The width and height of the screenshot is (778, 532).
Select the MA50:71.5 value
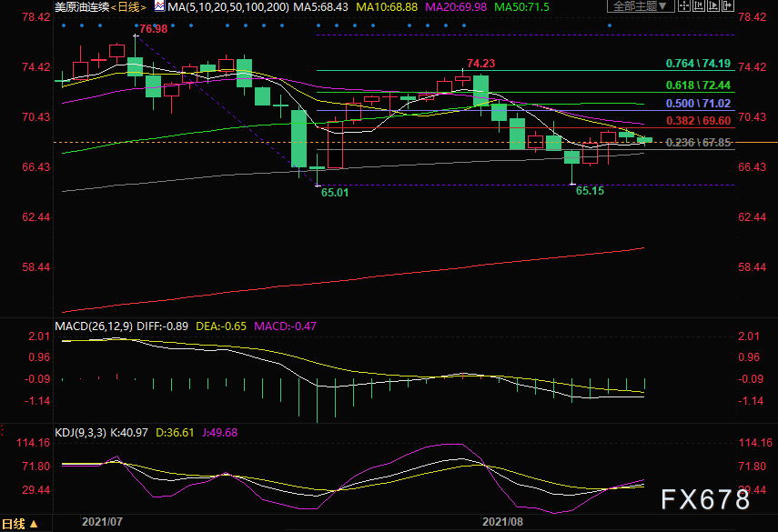point(522,7)
